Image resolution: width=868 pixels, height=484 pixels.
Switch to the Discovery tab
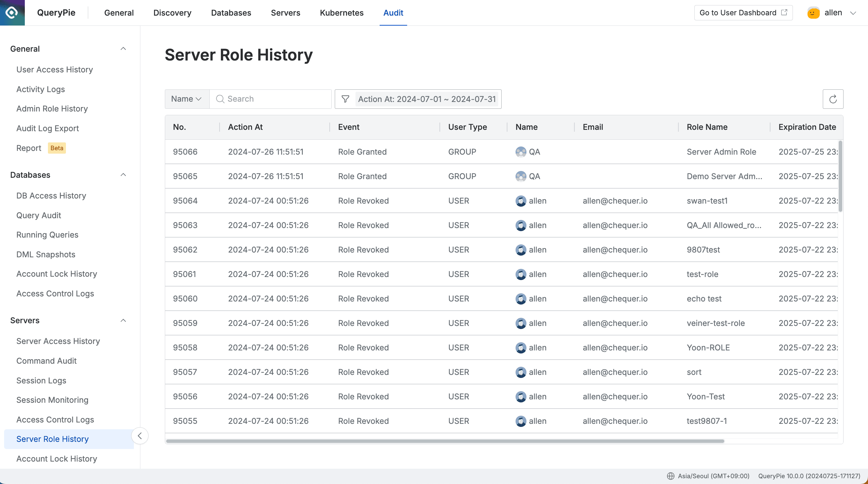[x=172, y=13]
